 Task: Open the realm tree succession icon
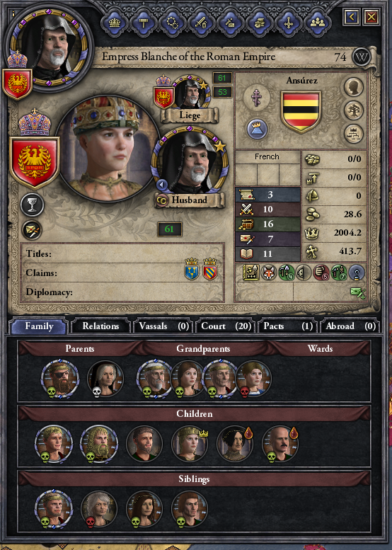[353, 134]
